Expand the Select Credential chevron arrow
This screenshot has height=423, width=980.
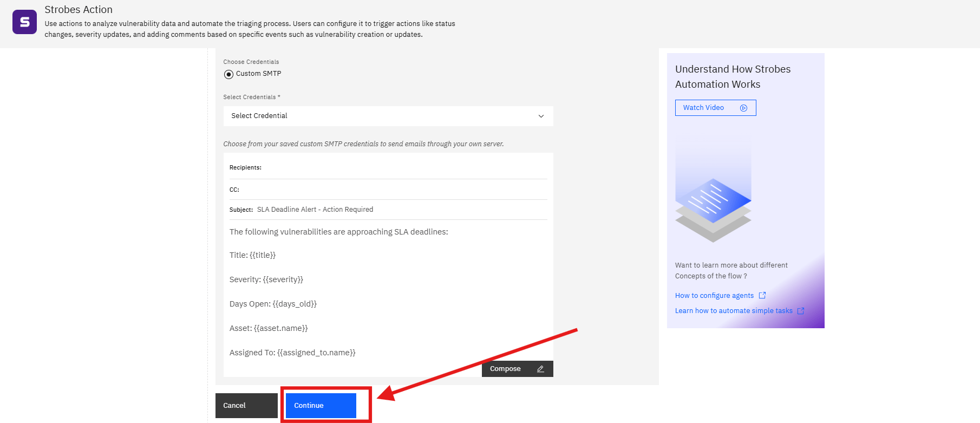click(541, 116)
